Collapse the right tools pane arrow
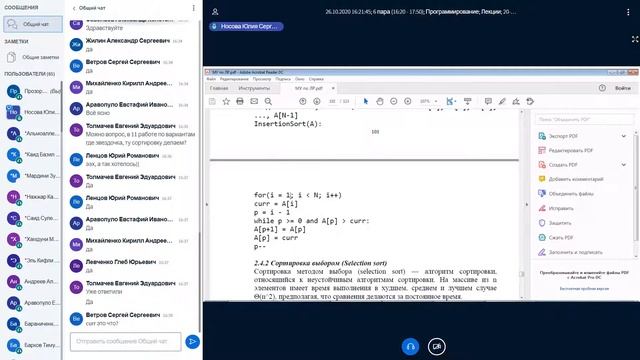The image size is (640, 360). [x=527, y=204]
